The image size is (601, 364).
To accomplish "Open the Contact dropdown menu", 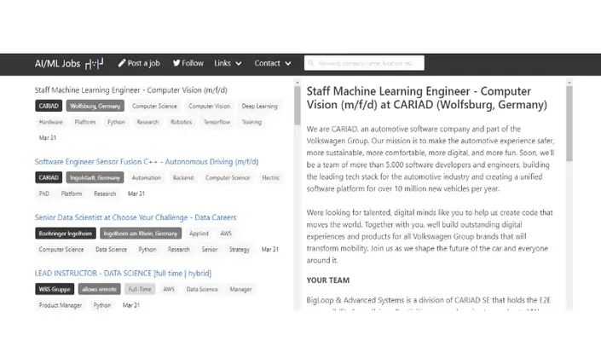I will click(x=273, y=63).
